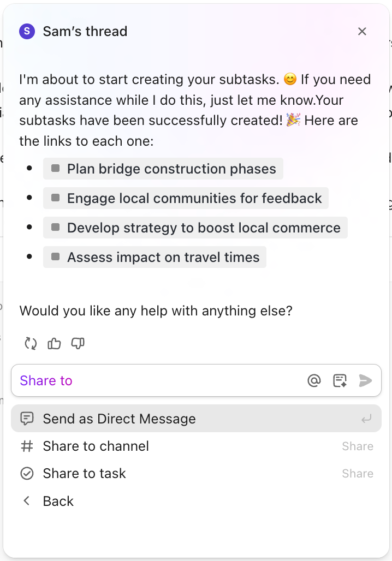Screen dimensions: 392x561
Task: Click the speech bubble icon beside Send as Direct Message
Action: [x=27, y=419]
